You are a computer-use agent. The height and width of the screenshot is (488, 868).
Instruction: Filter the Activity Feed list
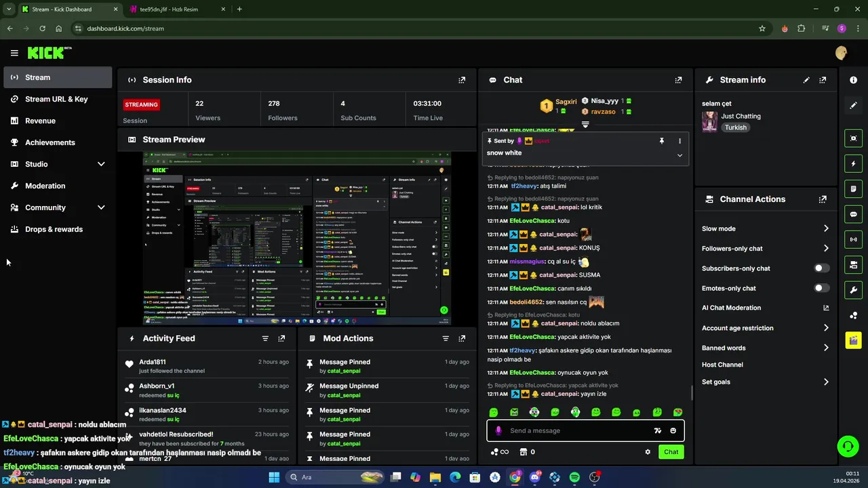pos(265,338)
